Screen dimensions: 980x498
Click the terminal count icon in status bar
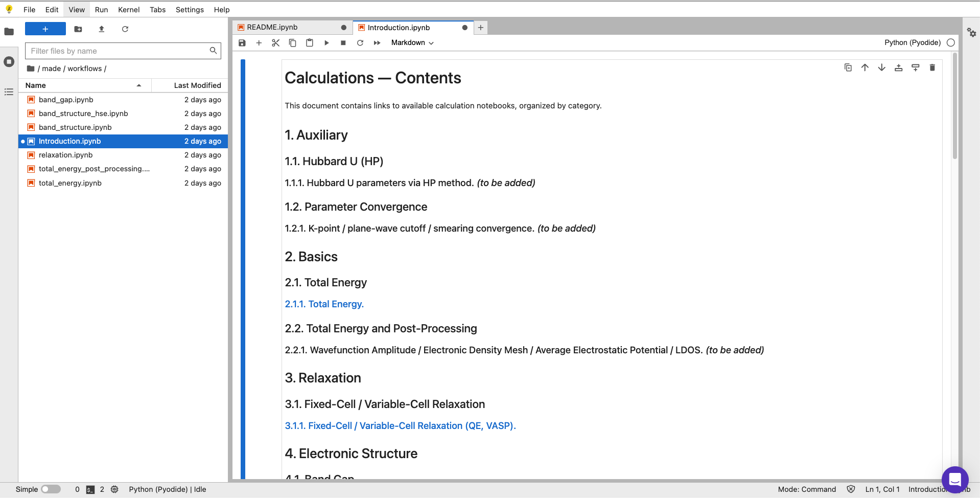(x=90, y=490)
